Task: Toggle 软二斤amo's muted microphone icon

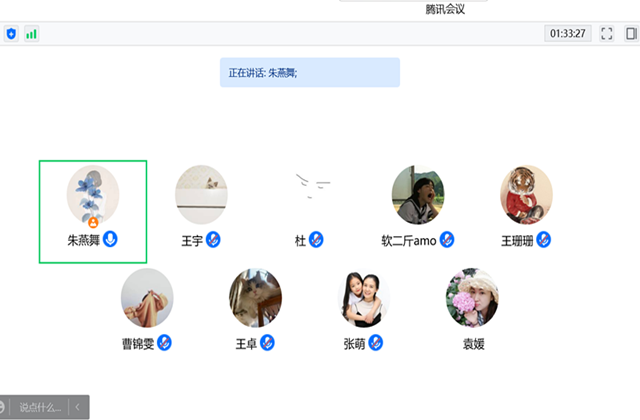Action: pyautogui.click(x=447, y=240)
